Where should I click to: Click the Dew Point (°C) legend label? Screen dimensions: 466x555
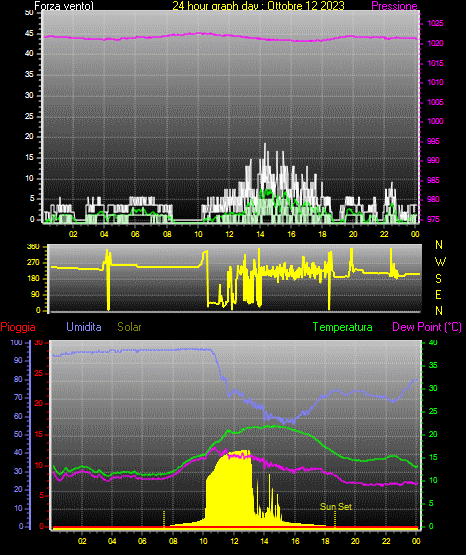click(427, 327)
